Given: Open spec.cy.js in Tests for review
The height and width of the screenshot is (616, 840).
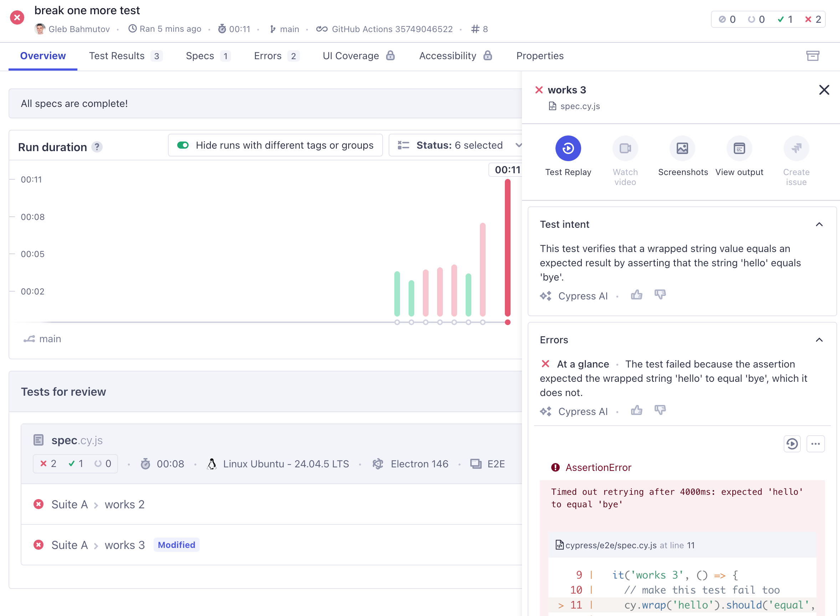Looking at the screenshot, I should pos(77,440).
